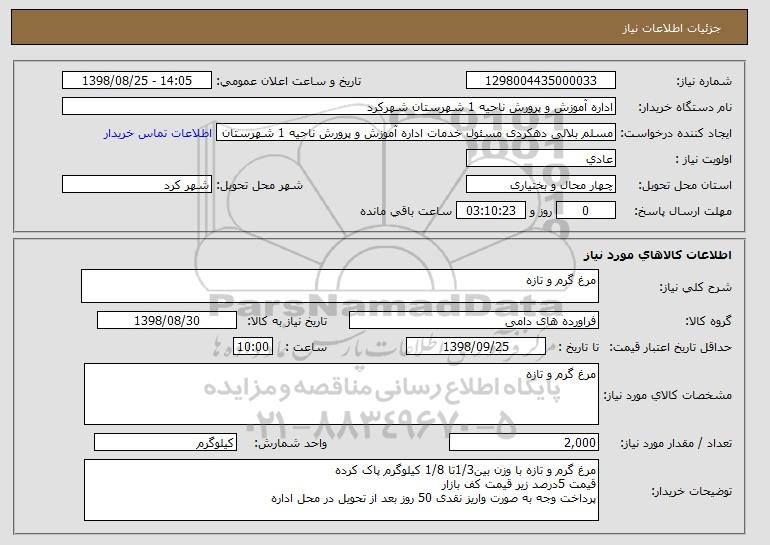This screenshot has width=770, height=545.
Task: Click the delivery city field شهر کرد
Action: click(x=137, y=185)
